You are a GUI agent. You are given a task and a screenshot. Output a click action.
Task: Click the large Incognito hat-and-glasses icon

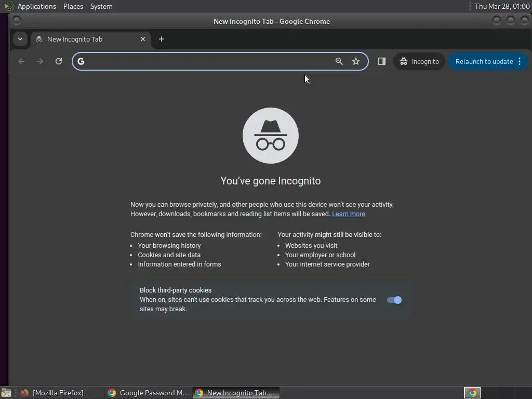[x=270, y=136]
